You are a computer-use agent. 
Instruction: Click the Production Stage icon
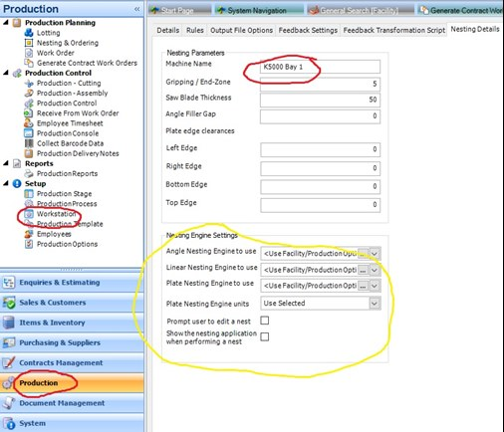coord(29,194)
